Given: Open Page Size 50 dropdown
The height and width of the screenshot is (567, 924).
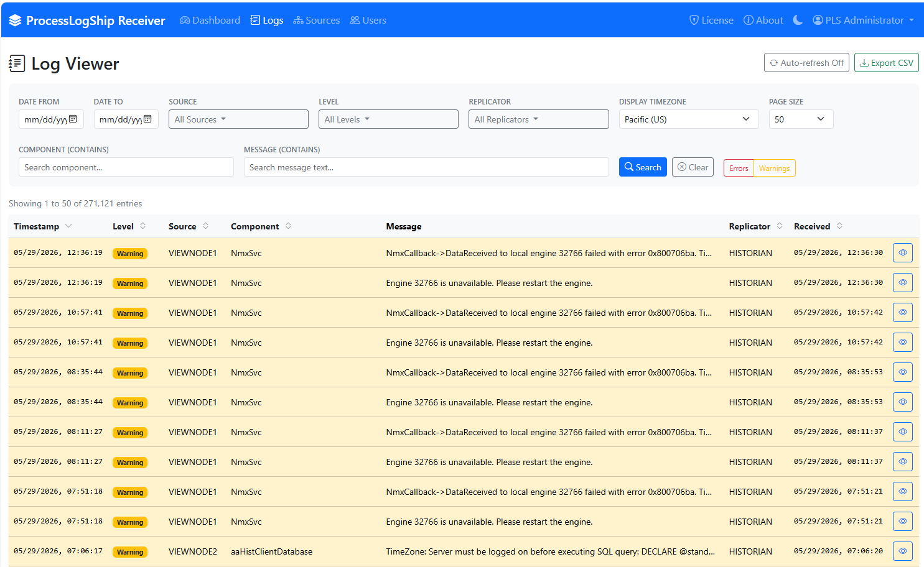Looking at the screenshot, I should (x=801, y=119).
